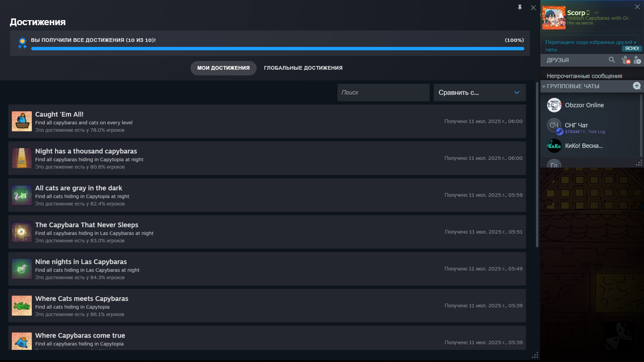
Task: Open Caught 'Em All achievement icon
Action: (x=22, y=121)
